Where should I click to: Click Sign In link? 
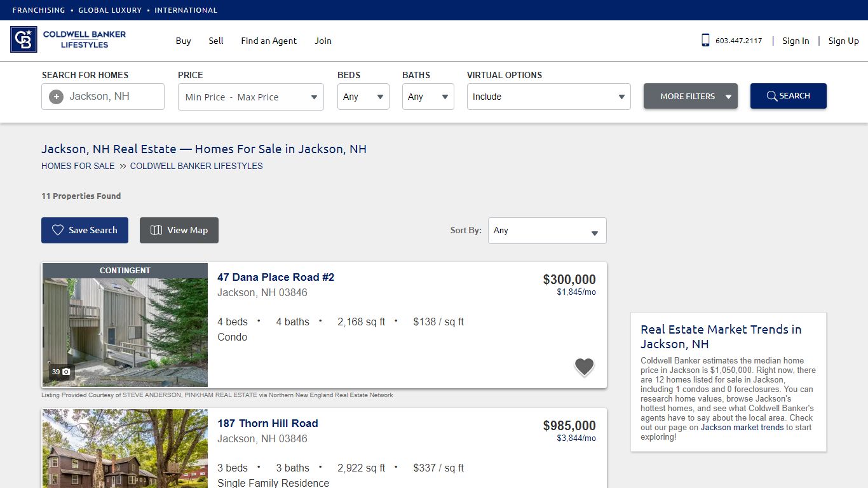pyautogui.click(x=796, y=41)
